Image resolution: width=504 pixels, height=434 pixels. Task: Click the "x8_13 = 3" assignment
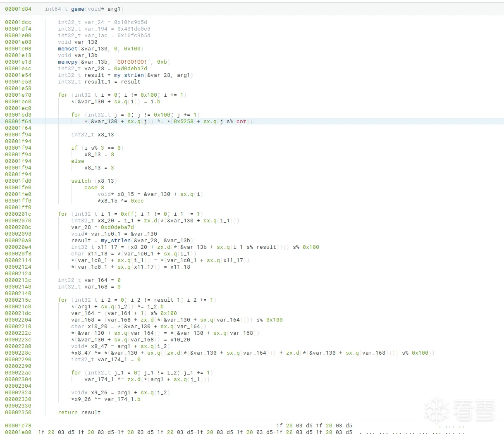[99, 168]
